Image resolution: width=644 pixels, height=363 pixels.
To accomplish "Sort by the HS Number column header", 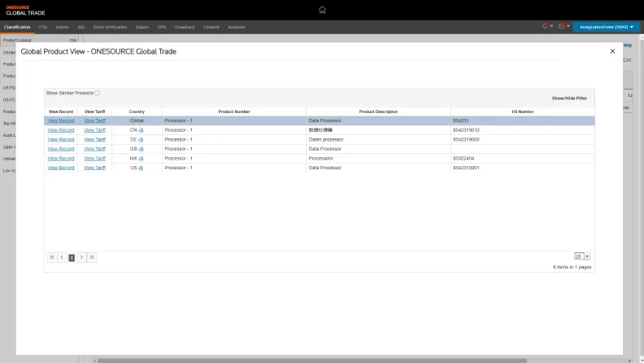I will 522,112.
